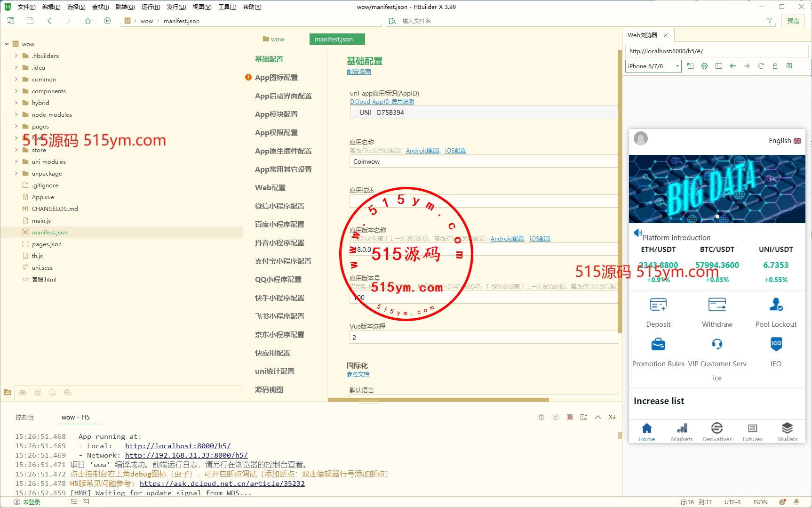Open the browser devtools console icon
The width and height of the screenshot is (812, 508).
[718, 66]
